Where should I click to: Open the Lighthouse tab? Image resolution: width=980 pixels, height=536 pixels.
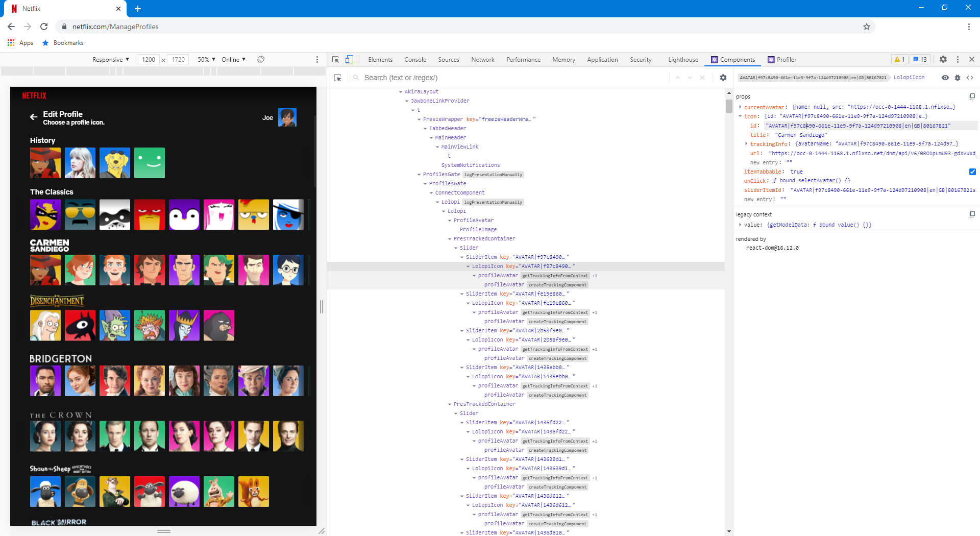683,60
